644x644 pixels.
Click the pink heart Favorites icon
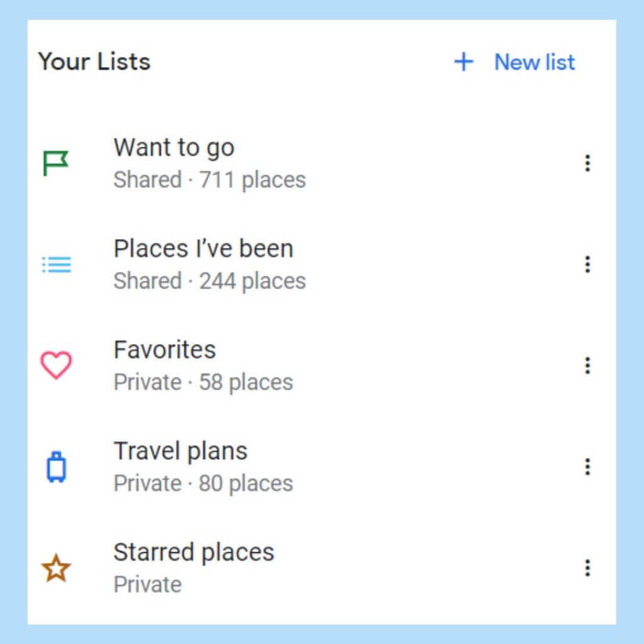[x=56, y=365]
